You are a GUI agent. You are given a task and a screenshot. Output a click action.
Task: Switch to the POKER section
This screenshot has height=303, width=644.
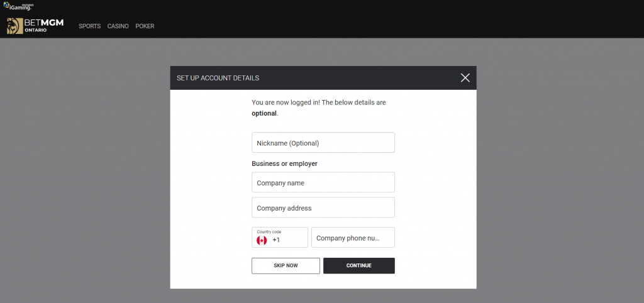point(145,26)
